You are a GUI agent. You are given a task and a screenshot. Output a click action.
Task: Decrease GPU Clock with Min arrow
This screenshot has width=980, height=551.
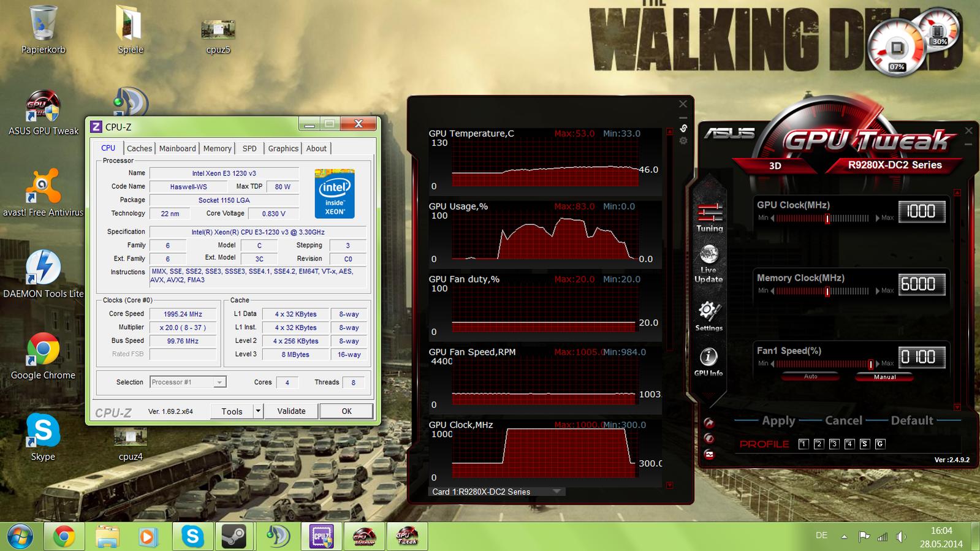[x=772, y=218]
